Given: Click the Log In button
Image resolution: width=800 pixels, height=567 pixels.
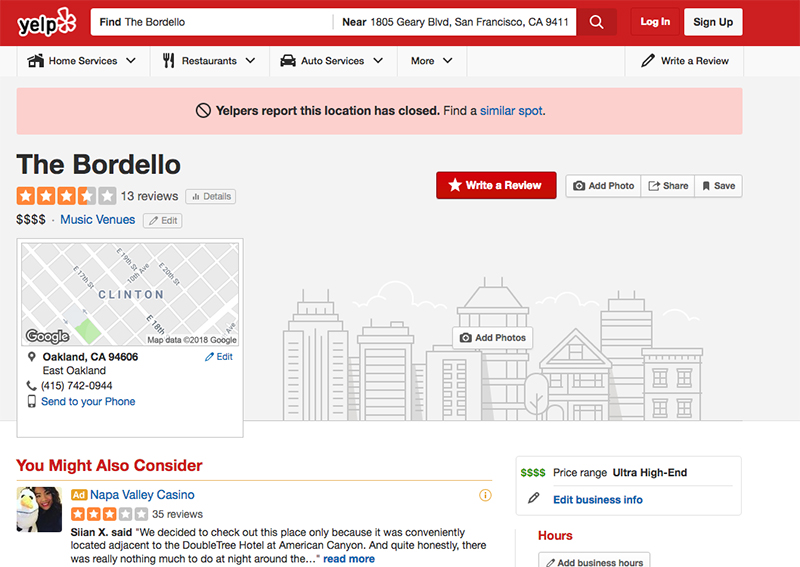Looking at the screenshot, I should tap(655, 22).
